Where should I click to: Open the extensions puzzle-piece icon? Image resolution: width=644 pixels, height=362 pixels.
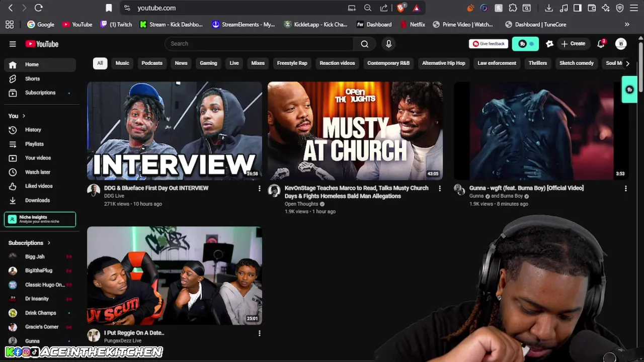click(513, 8)
